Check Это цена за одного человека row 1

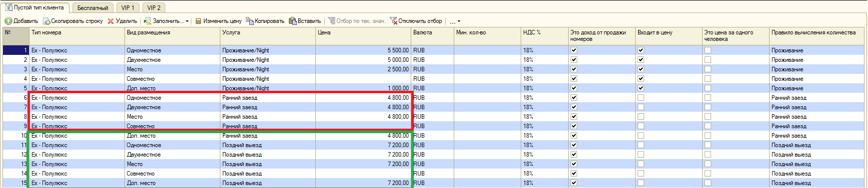(708, 50)
